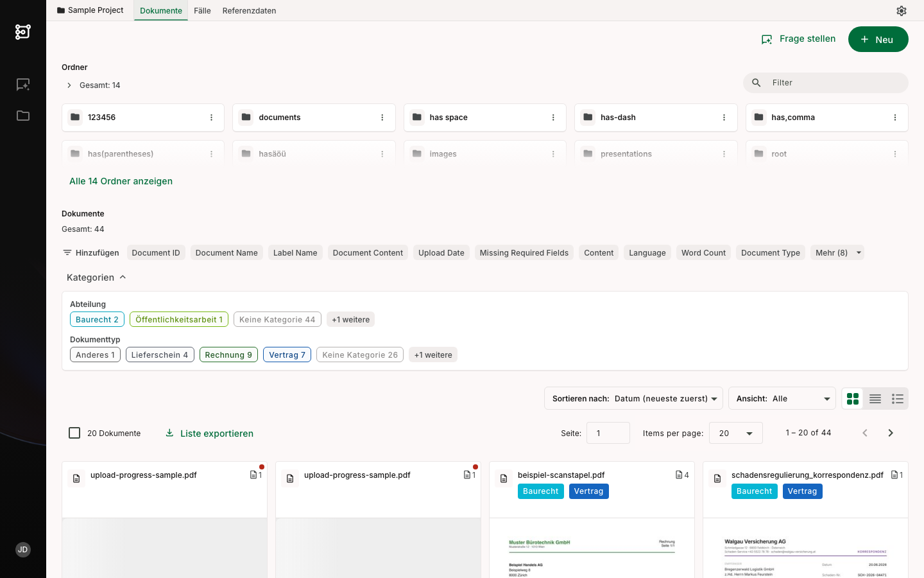Viewport: 924px width, 578px height.
Task: Go to next page of documents
Action: pyautogui.click(x=891, y=433)
